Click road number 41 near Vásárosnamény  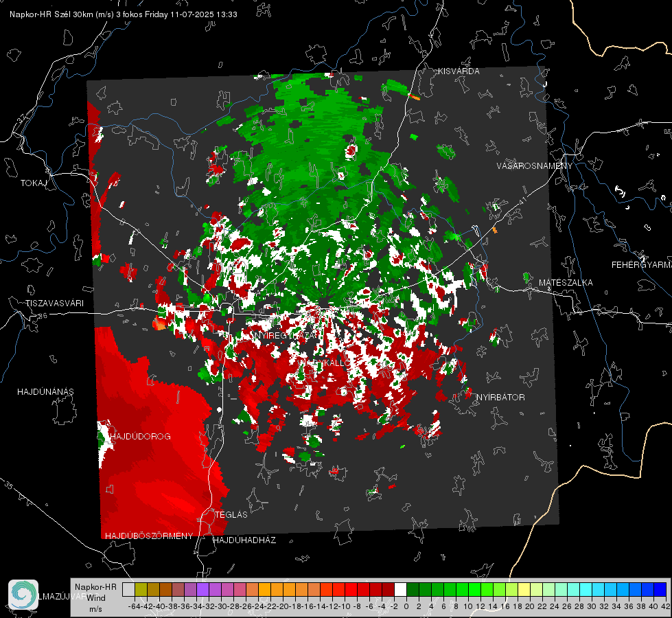[x=522, y=201]
